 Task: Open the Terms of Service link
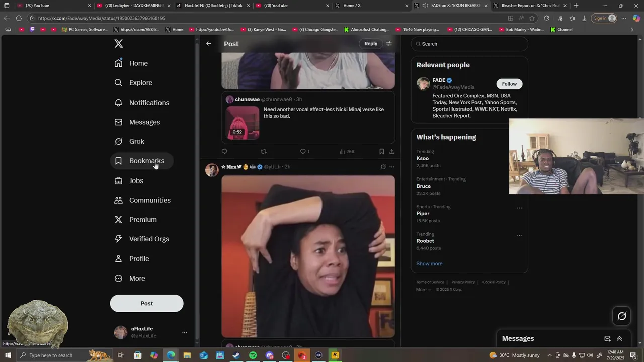point(430,282)
